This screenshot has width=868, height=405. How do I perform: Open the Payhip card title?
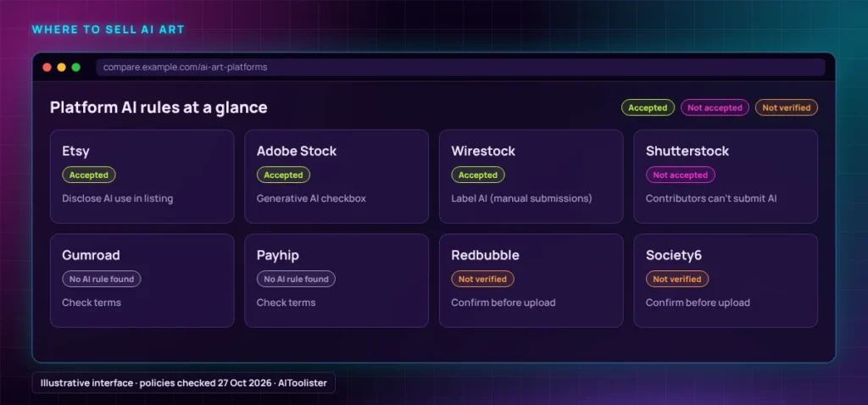[x=277, y=255]
